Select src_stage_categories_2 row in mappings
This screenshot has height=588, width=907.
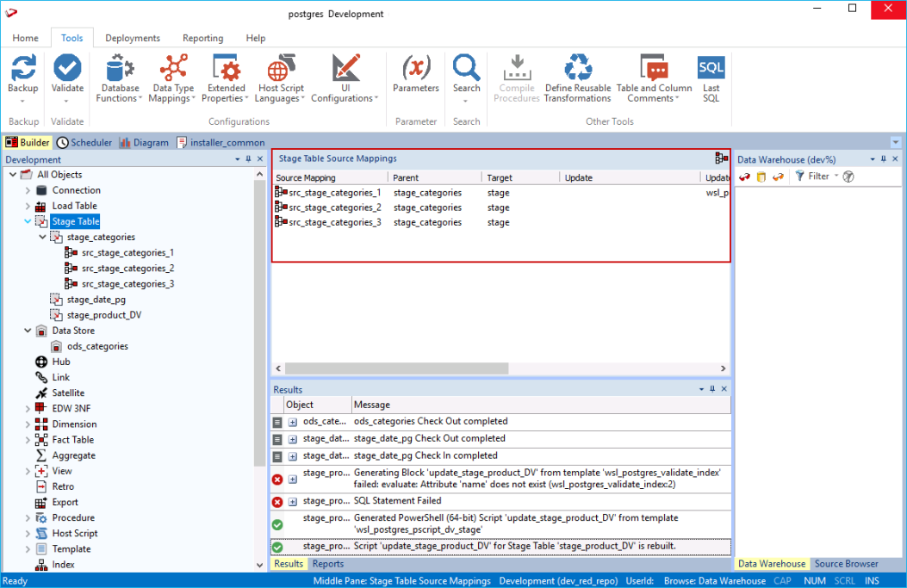point(334,207)
